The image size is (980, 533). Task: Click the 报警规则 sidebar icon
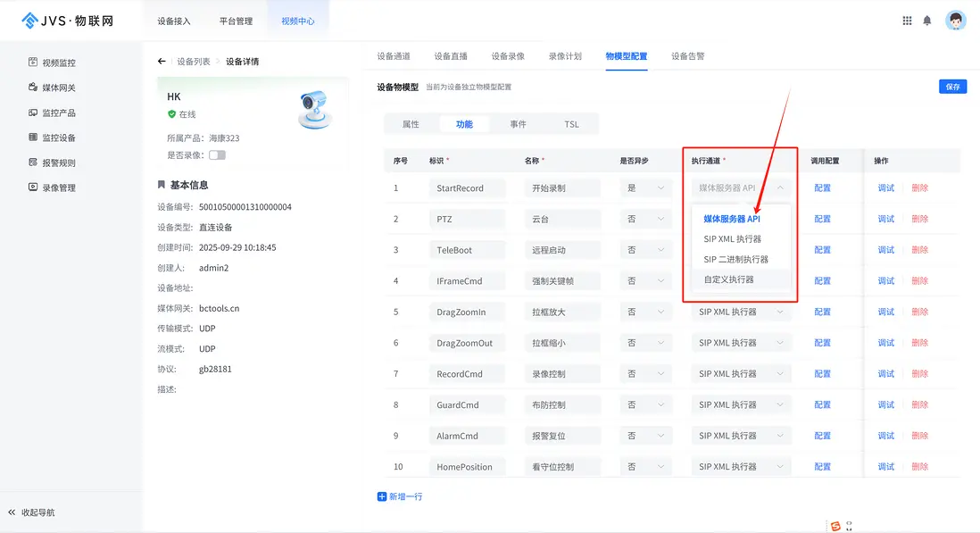point(33,162)
